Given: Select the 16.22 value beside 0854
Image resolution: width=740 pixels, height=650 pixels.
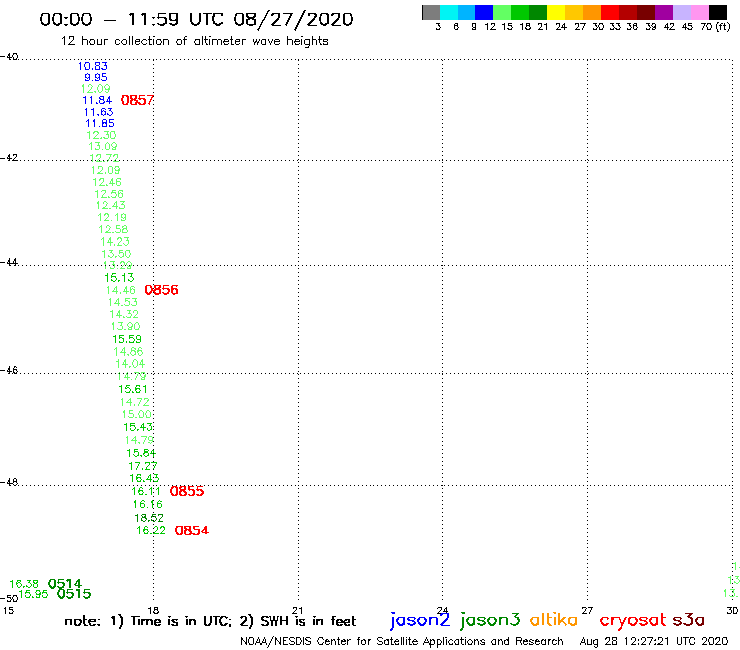Looking at the screenshot, I should point(151,530).
